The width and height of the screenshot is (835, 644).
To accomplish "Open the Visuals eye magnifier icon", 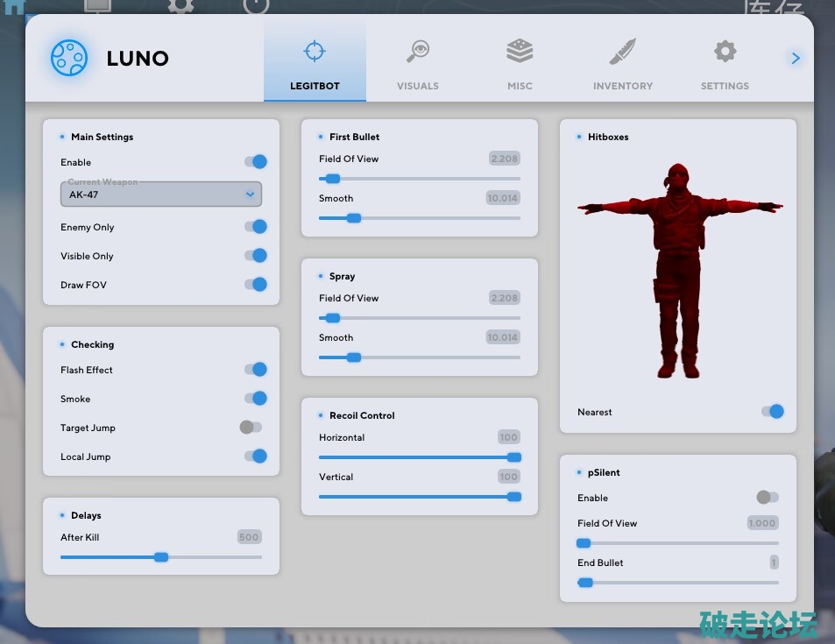I will 418,52.
